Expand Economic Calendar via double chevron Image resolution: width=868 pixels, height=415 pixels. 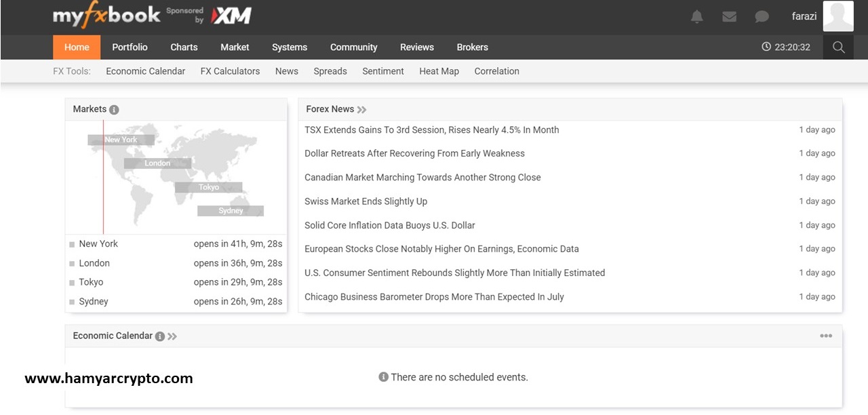click(x=172, y=336)
